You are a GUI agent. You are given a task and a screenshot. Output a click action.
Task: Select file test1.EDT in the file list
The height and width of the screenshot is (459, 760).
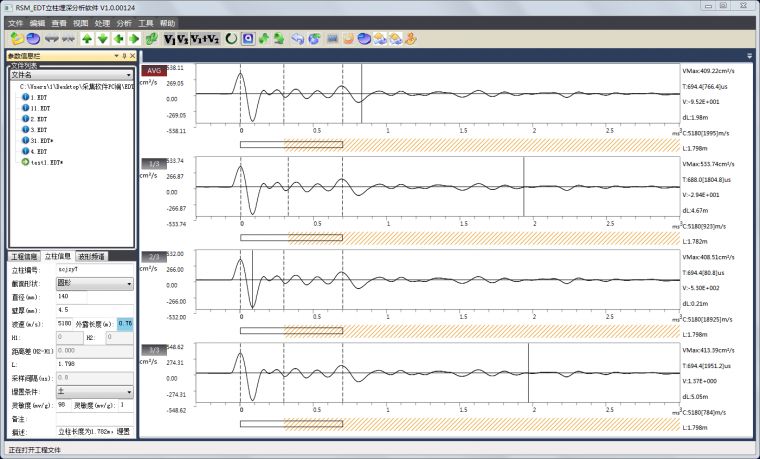click(46, 162)
